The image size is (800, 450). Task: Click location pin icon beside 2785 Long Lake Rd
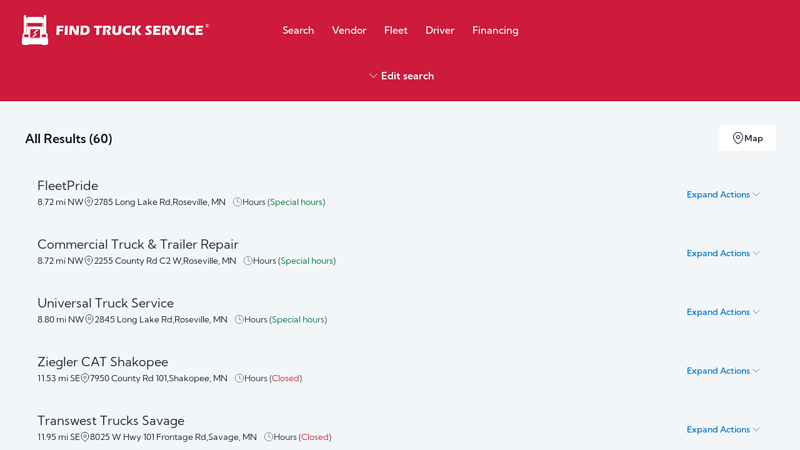[x=89, y=202]
